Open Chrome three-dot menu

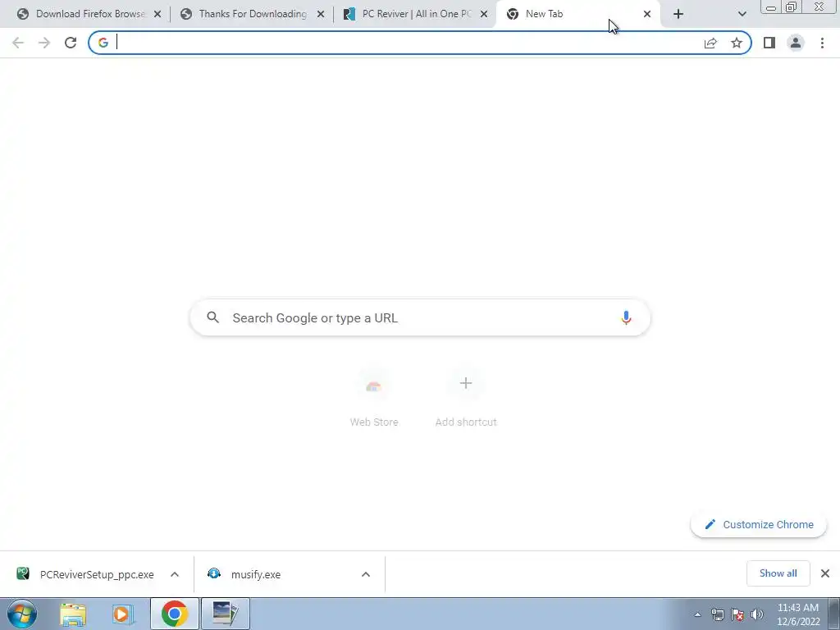point(822,43)
